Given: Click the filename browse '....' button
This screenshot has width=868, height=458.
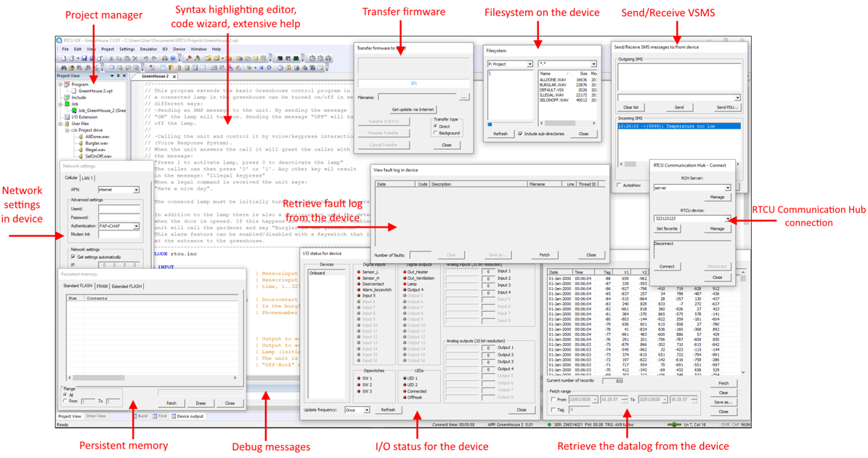Looking at the screenshot, I should click(464, 97).
